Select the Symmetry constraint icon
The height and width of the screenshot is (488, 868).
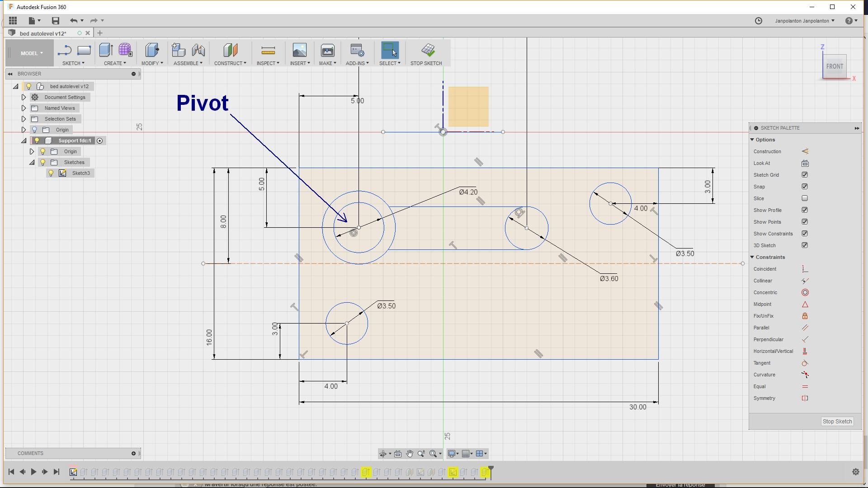point(805,399)
